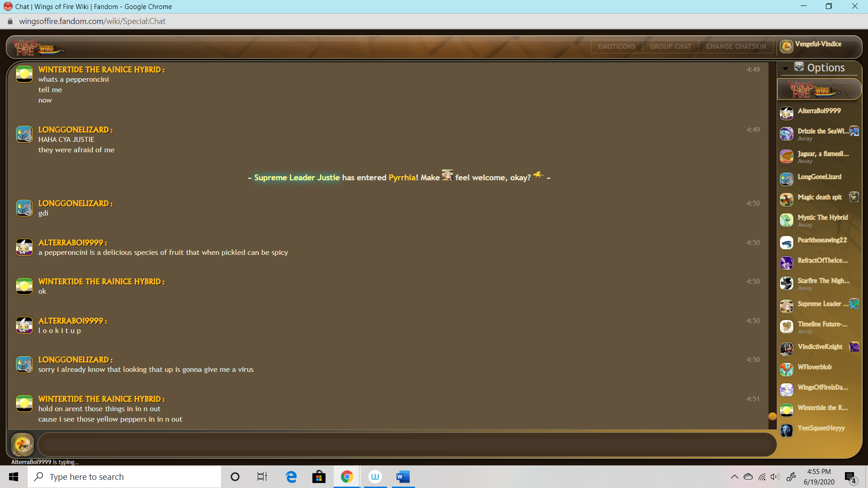The image size is (868, 488).
Task: Click the Magic death spit badge icon
Action: coord(854,197)
